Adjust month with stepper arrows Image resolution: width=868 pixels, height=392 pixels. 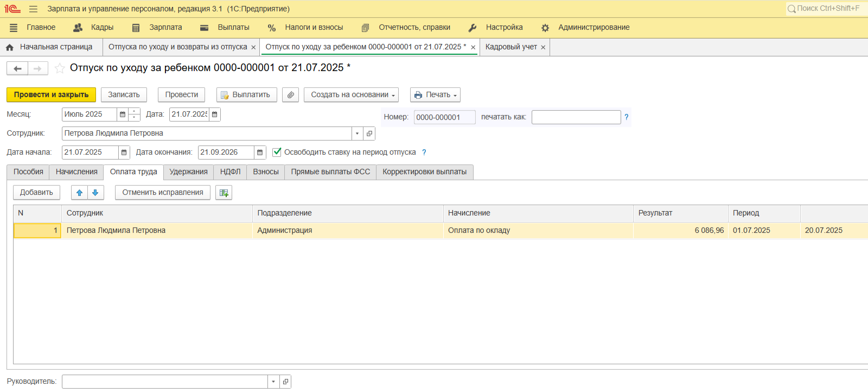tap(134, 115)
